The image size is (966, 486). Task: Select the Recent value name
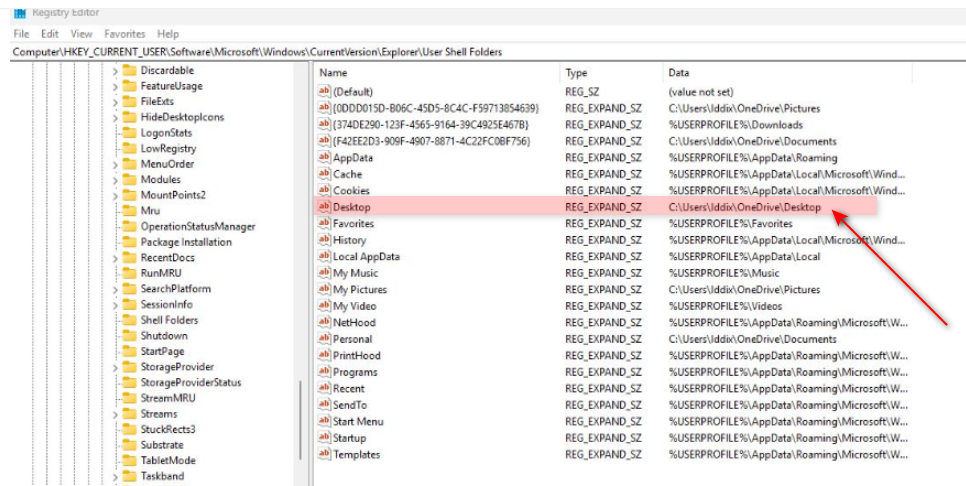[349, 389]
